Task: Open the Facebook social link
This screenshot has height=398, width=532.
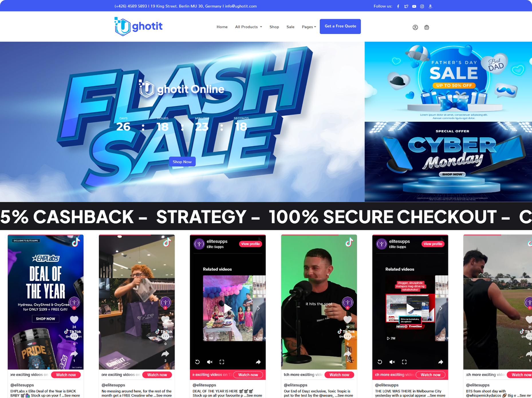Action: click(398, 6)
